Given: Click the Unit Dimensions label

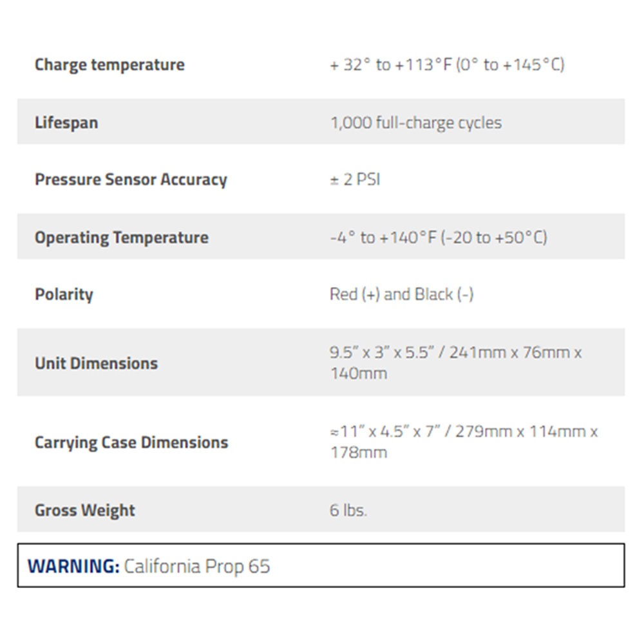Looking at the screenshot, I should pos(96,363).
